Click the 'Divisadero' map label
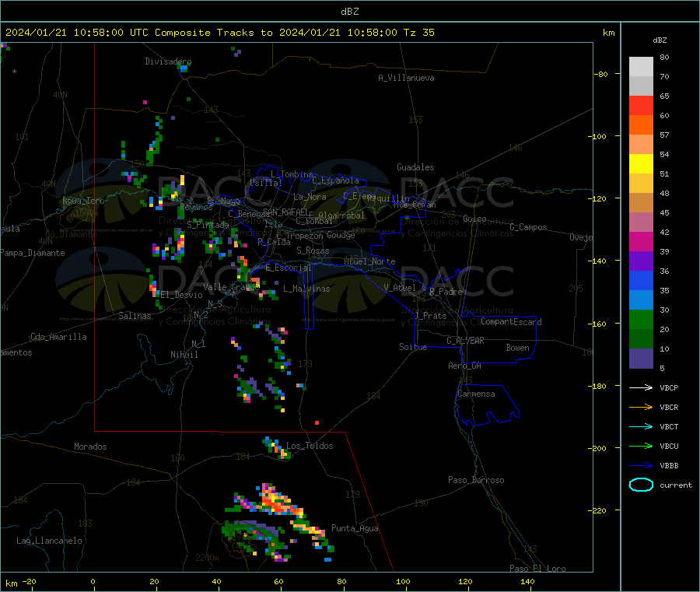 (168, 61)
